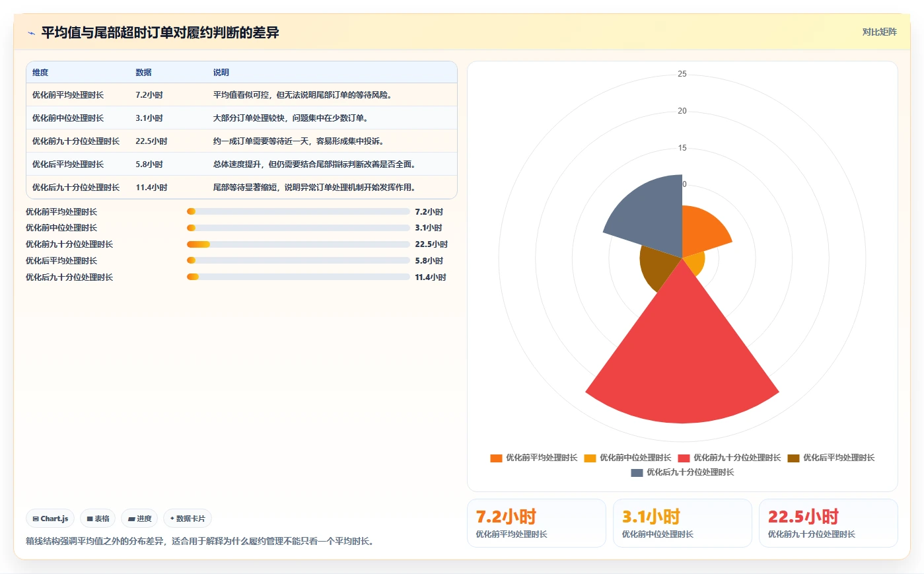This screenshot has height=574, width=924.
Task: Click table value 5.8小时
Action: [x=149, y=164]
